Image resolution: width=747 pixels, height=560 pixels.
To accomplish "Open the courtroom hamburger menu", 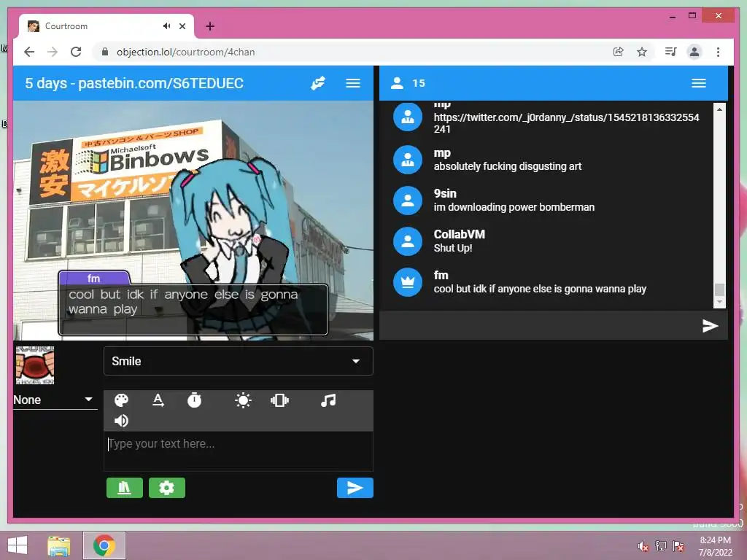I will (x=352, y=83).
